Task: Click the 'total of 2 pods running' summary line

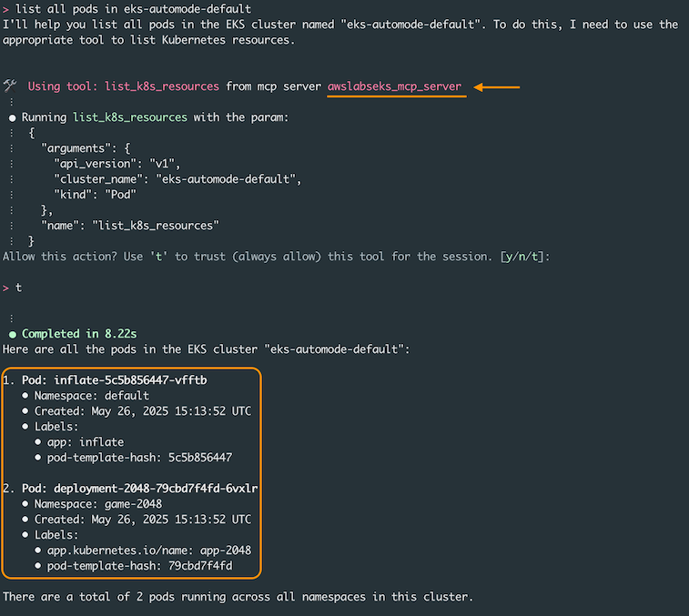Action: pyautogui.click(x=238, y=597)
